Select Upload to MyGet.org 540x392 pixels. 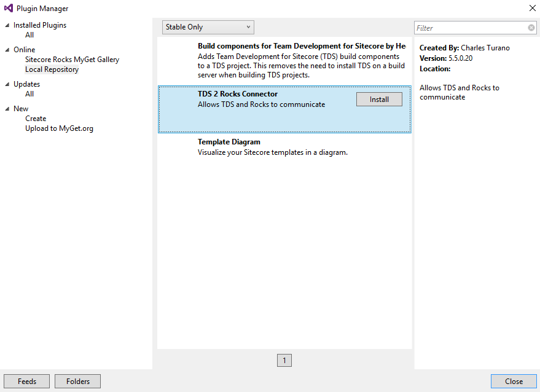pos(59,128)
